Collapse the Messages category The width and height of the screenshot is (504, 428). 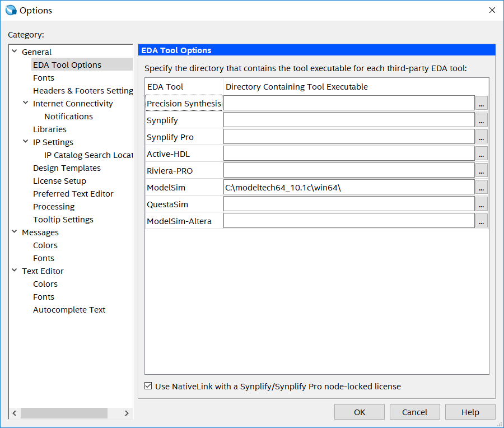coord(15,232)
